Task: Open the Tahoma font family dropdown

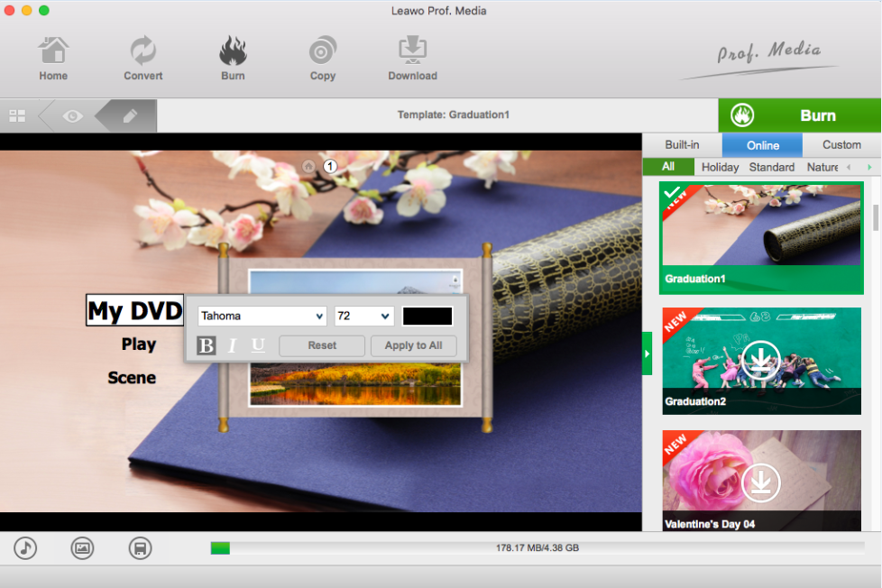Action: click(262, 316)
